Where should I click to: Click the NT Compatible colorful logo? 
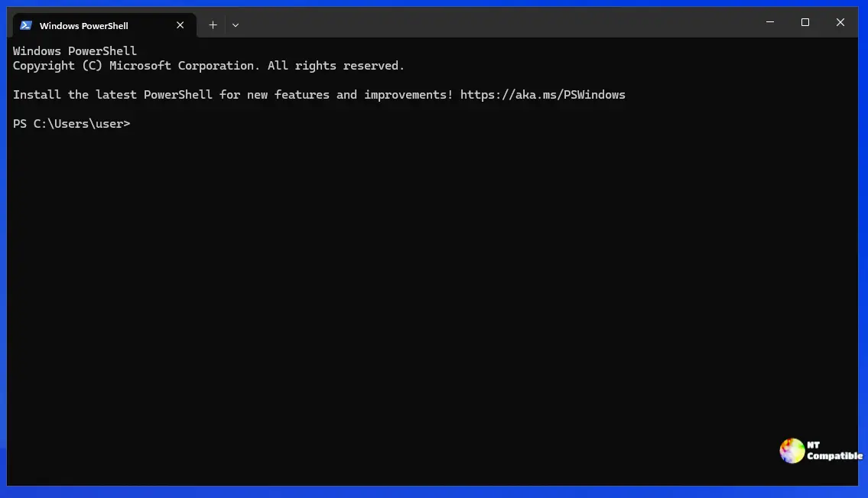click(x=792, y=451)
